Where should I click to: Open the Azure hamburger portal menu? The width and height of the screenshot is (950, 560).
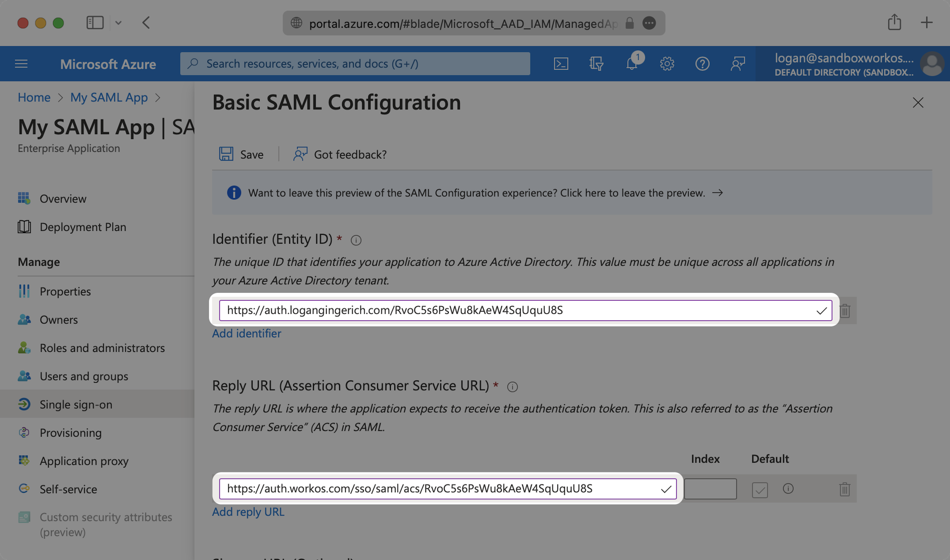pos(21,64)
